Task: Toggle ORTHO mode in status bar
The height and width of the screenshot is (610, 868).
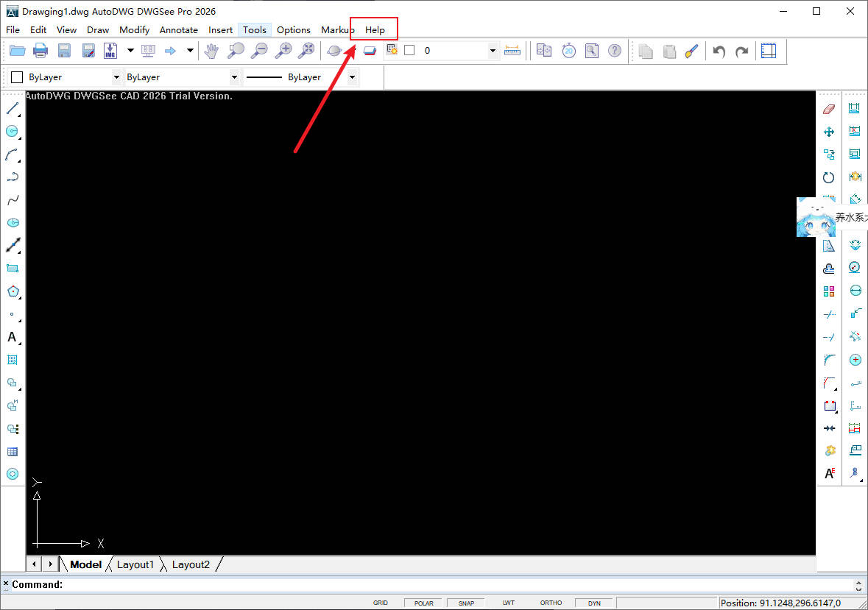Action: tap(551, 603)
